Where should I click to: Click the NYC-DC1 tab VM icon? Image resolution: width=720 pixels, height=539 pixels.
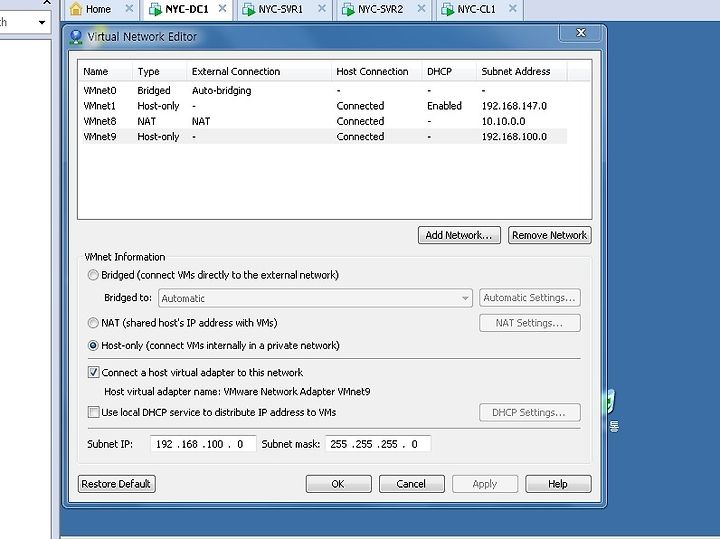pyautogui.click(x=155, y=9)
